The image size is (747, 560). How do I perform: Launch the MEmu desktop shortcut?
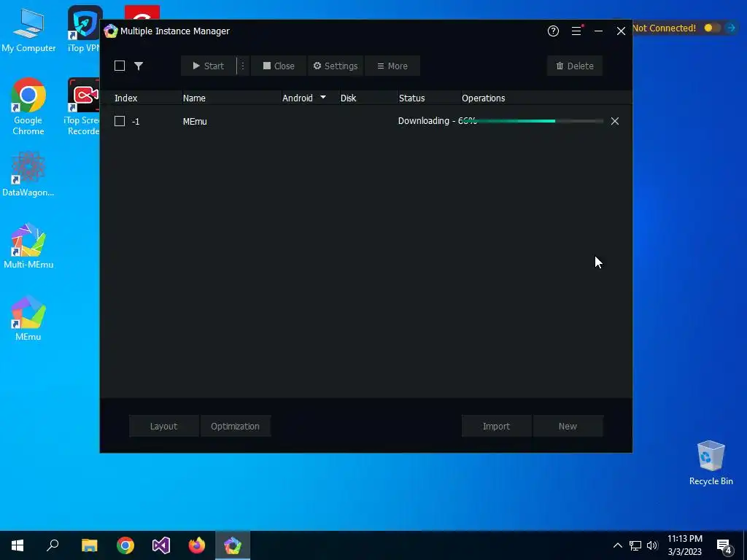tap(28, 318)
